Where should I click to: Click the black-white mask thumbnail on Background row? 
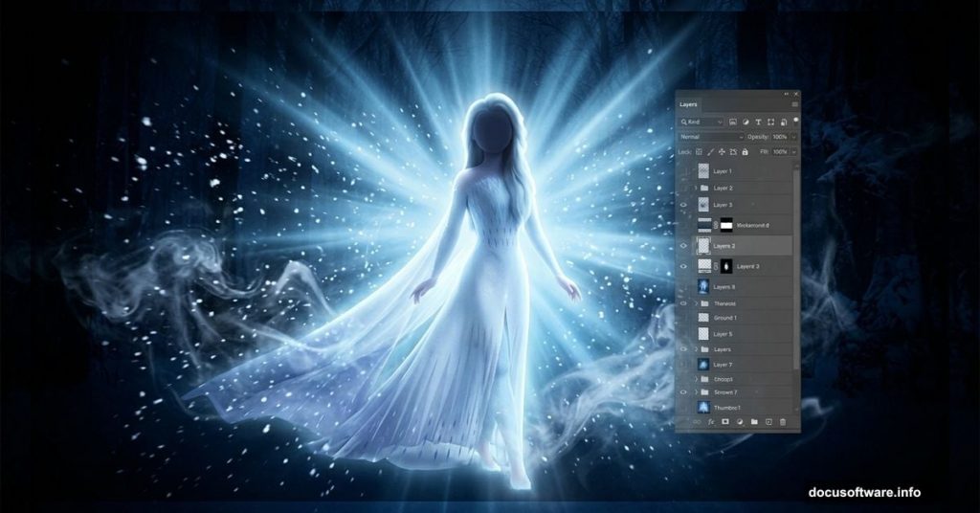[726, 225]
